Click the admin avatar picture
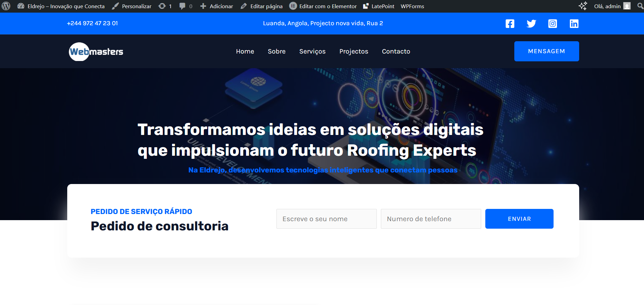 click(627, 6)
